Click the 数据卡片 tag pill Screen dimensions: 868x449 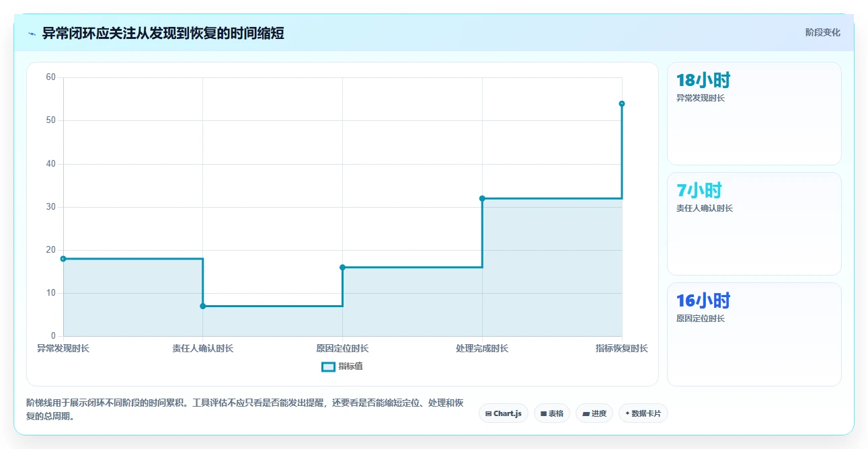point(643,413)
